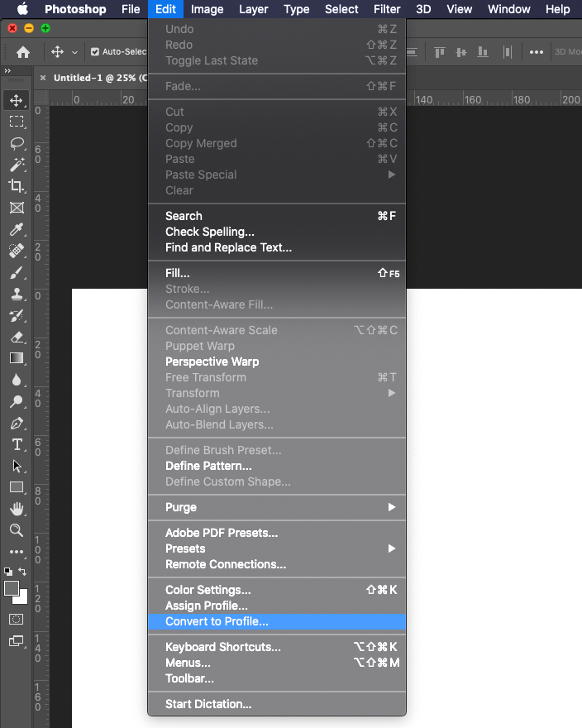Expand the Paste Special submenu
Image resolution: width=582 pixels, height=728 pixels.
click(x=392, y=175)
